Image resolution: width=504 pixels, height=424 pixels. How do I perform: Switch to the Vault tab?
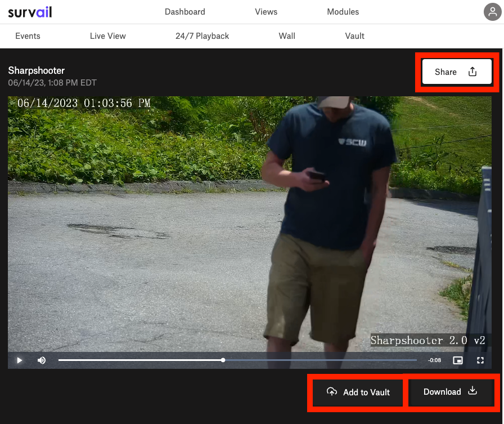[x=354, y=36]
